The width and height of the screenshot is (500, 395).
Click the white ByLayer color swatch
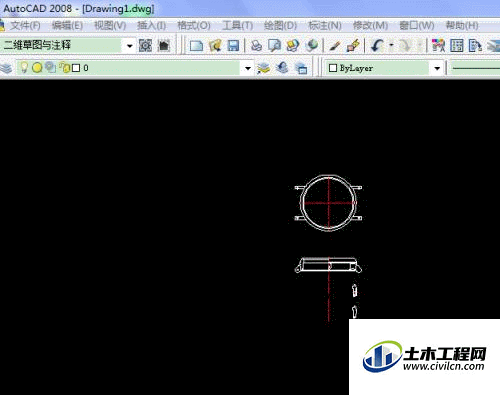click(333, 68)
